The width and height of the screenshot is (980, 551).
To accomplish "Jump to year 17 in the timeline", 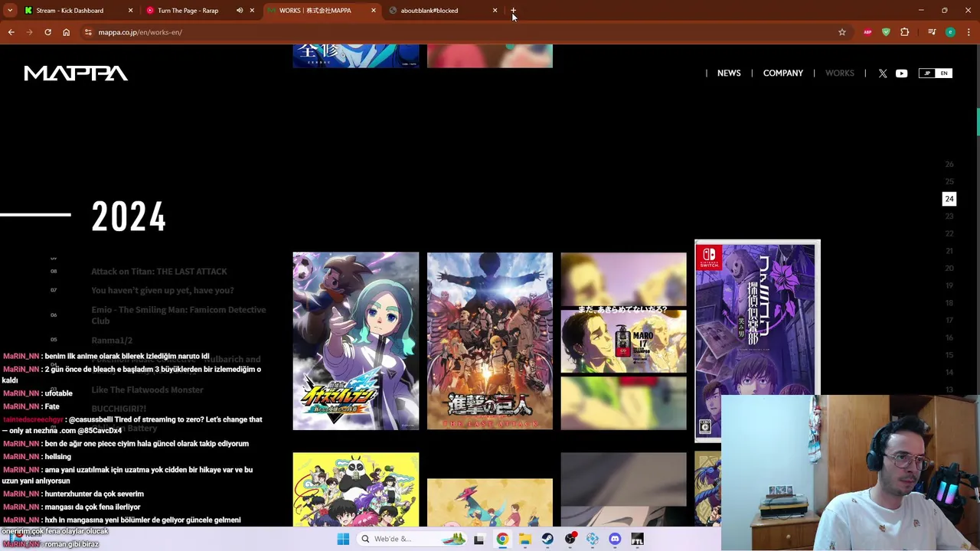I will [949, 321].
